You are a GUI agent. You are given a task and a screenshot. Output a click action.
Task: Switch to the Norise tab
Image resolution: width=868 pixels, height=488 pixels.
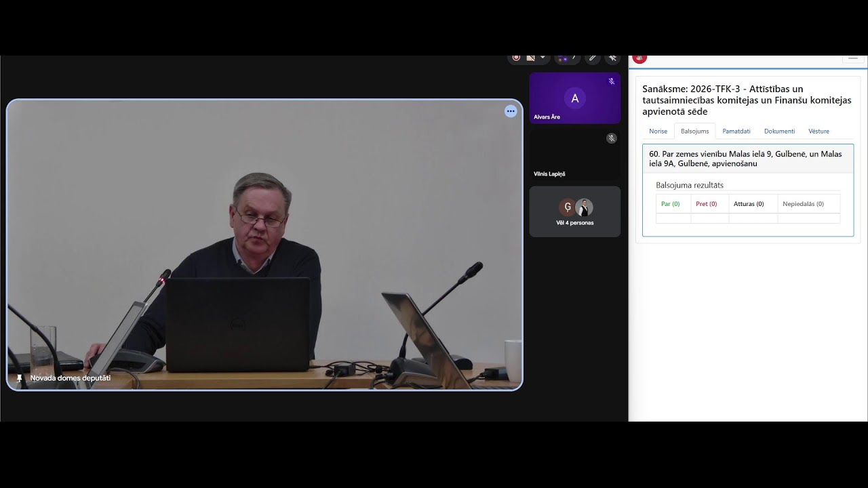[658, 131]
